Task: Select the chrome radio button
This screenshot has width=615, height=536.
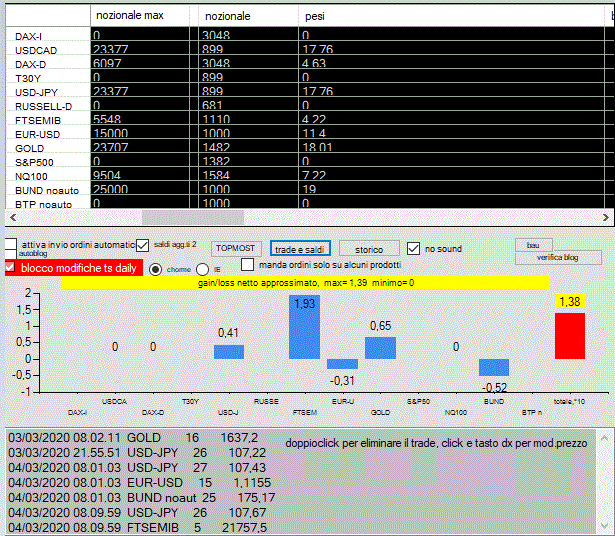Action: tap(156, 269)
